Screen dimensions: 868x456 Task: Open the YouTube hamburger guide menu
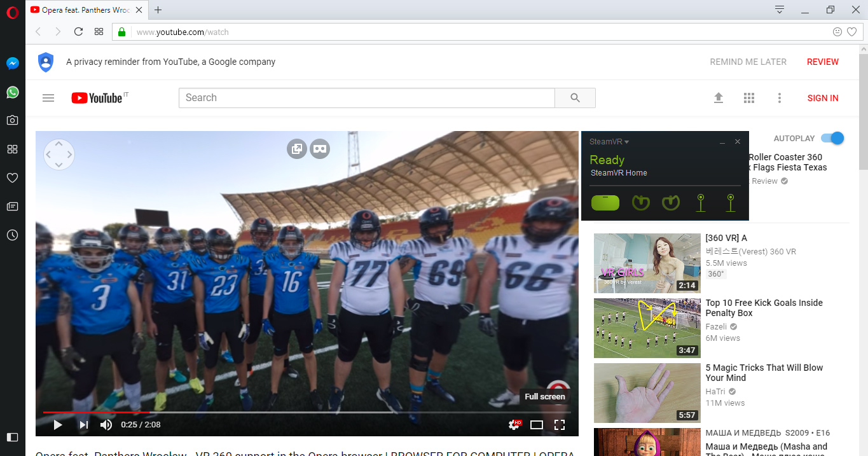point(48,98)
